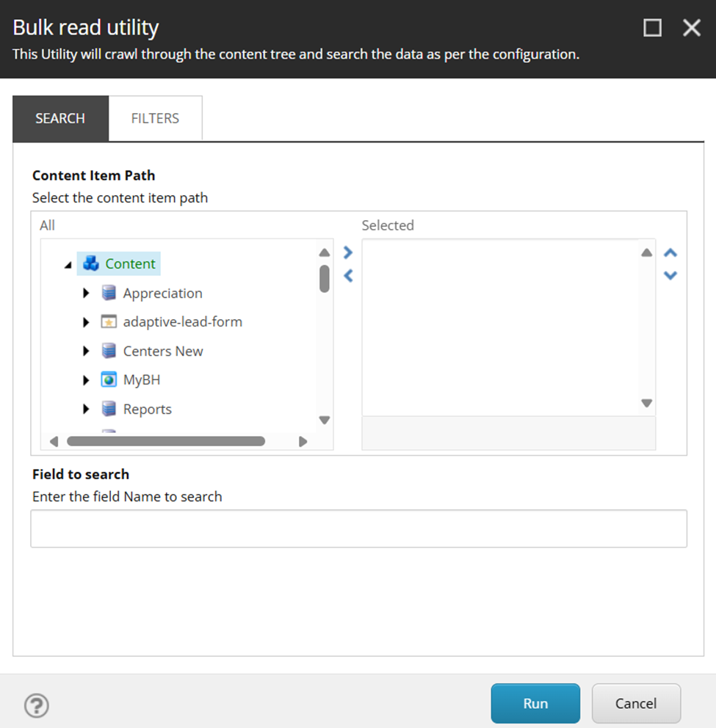Click the horizontal scrollbar in All tree
Screen dimensions: 716x728
point(166,441)
